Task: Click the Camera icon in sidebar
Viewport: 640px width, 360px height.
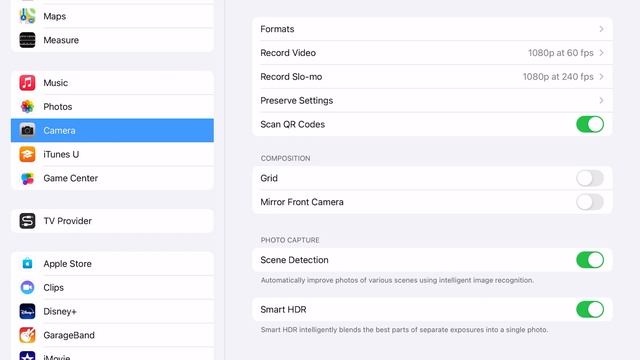Action: coord(27,131)
